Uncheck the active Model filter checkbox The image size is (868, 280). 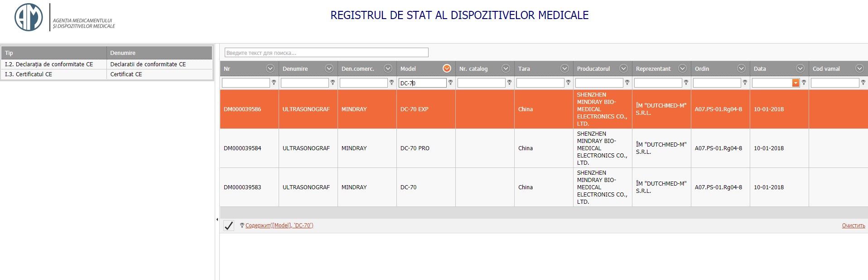pos(229,226)
